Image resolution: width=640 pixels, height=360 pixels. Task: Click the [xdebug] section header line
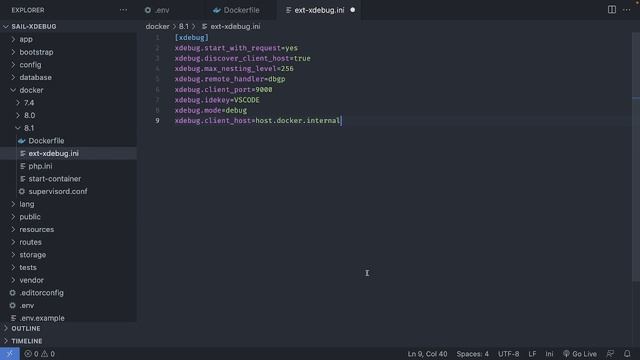(x=191, y=38)
